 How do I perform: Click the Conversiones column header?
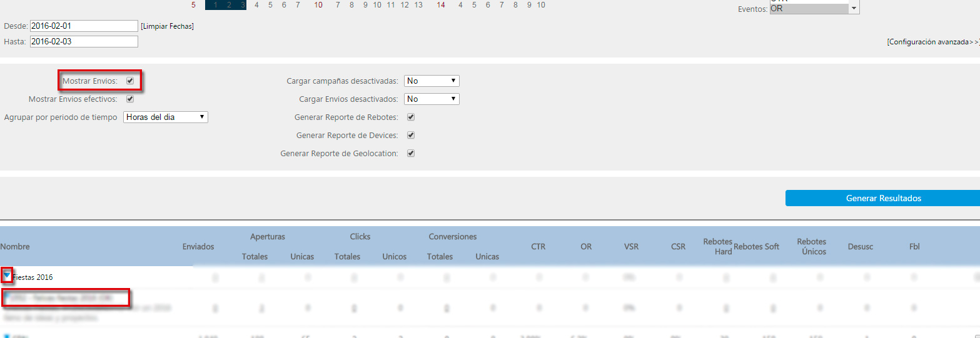[x=453, y=237]
